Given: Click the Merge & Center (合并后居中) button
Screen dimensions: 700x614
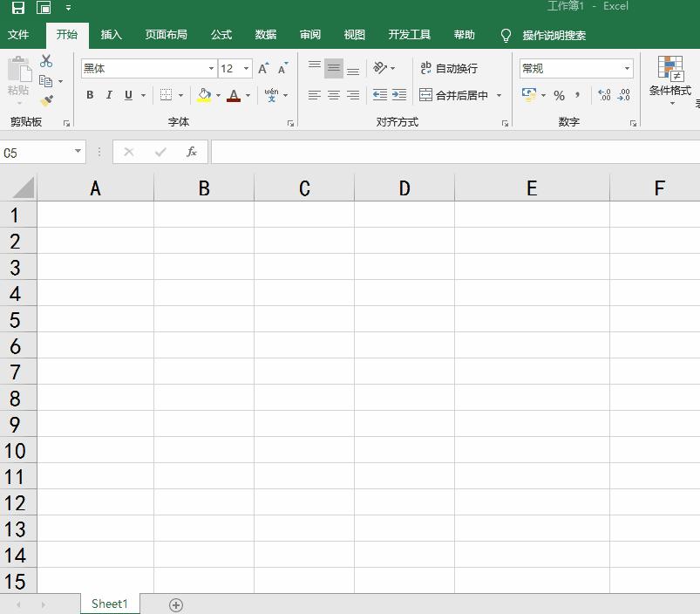Looking at the screenshot, I should (454, 95).
